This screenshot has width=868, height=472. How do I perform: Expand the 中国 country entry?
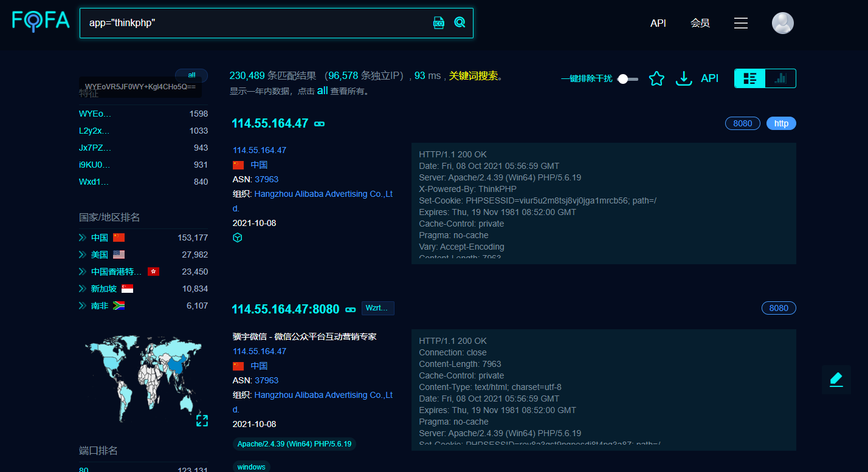tap(82, 238)
